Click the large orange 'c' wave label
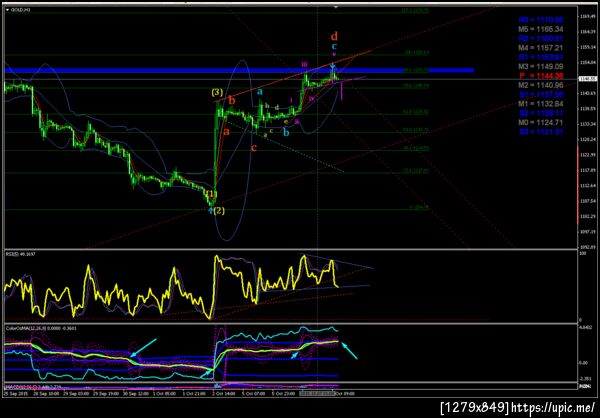The image size is (600, 418). pos(253,147)
